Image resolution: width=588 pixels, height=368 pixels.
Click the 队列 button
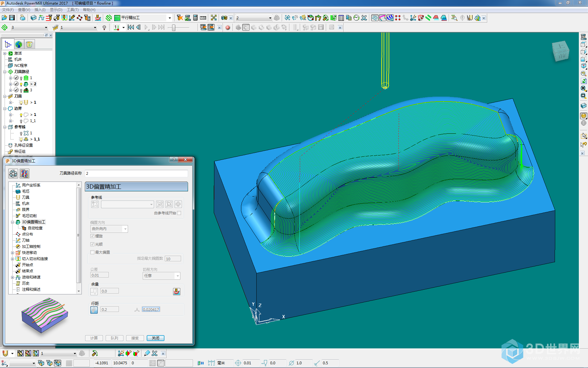(x=115, y=338)
